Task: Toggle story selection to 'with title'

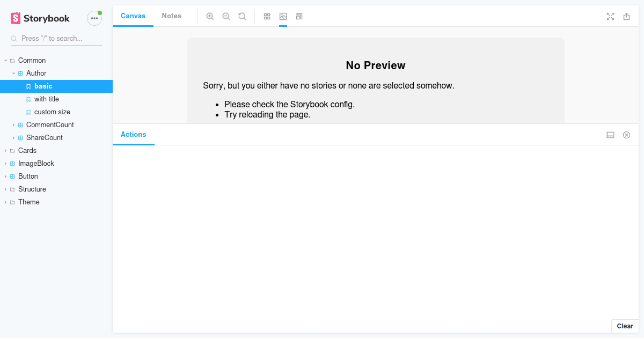Action: [46, 99]
